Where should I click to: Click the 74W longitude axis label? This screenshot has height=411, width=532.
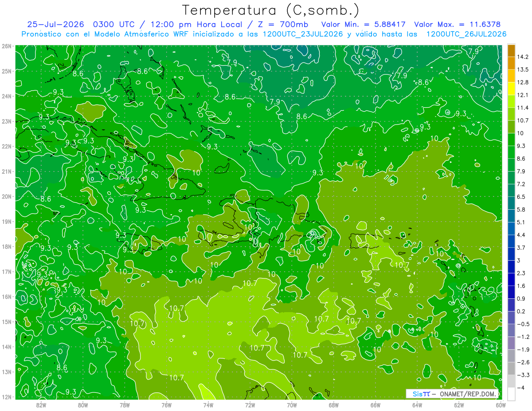tap(208, 405)
